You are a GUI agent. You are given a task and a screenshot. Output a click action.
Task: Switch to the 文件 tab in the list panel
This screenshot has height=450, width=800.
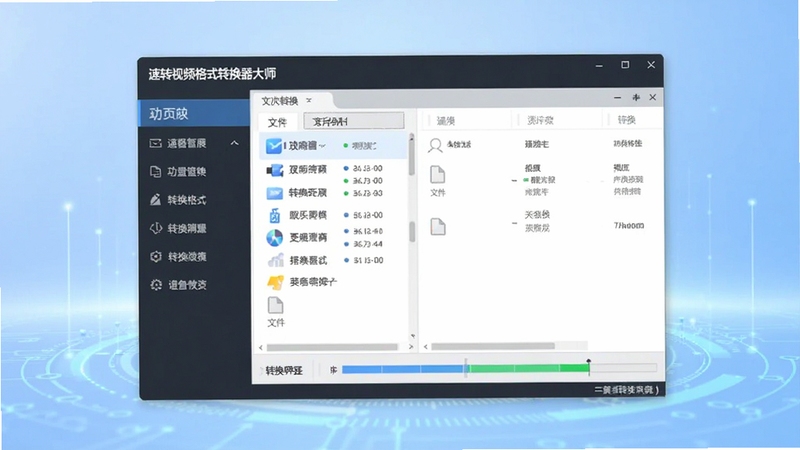point(278,122)
